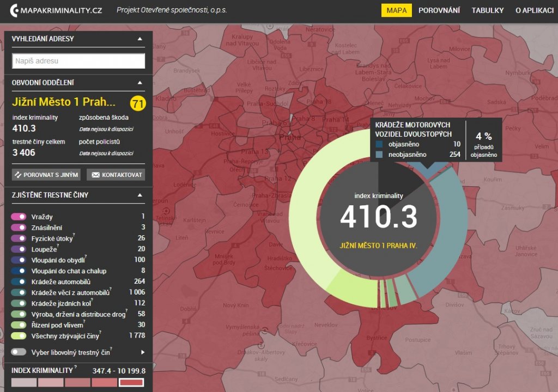Click the MAPAKRIMINALITY.CZ site title

point(61,10)
